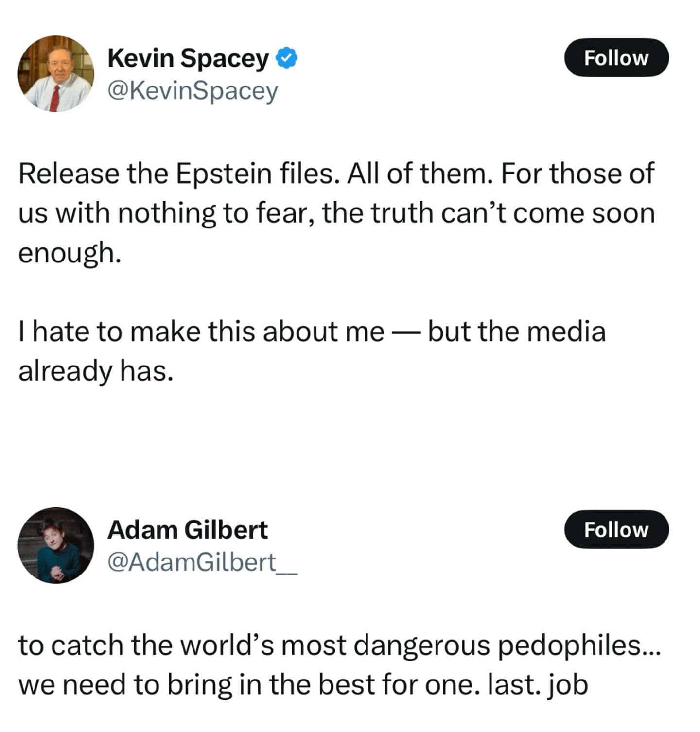Open Kevin Spacey's profile picture
700x732 pixels.
click(x=56, y=73)
